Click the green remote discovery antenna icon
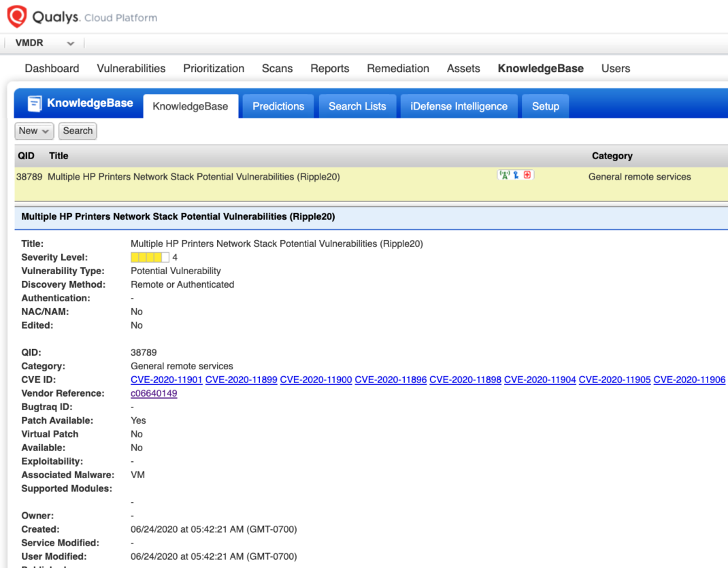Viewport: 728px width, 568px height. (x=504, y=176)
